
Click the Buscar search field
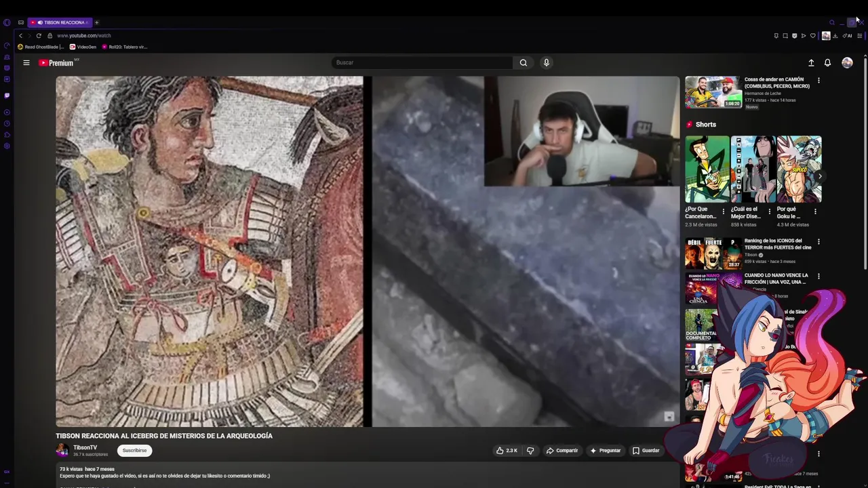point(422,62)
